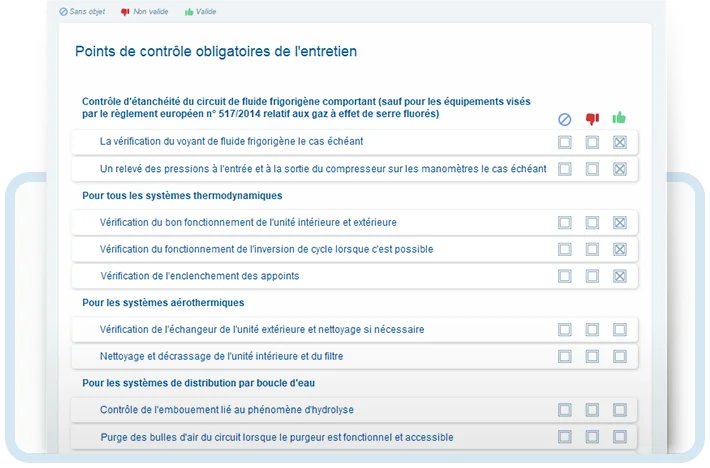Click the Non valide legend label
The height and width of the screenshot is (468, 710).
[151, 12]
